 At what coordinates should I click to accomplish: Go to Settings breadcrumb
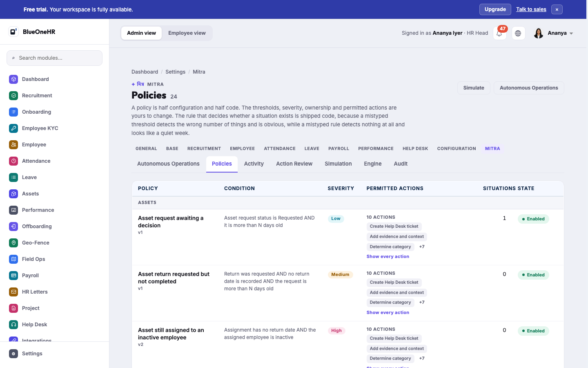click(x=175, y=72)
